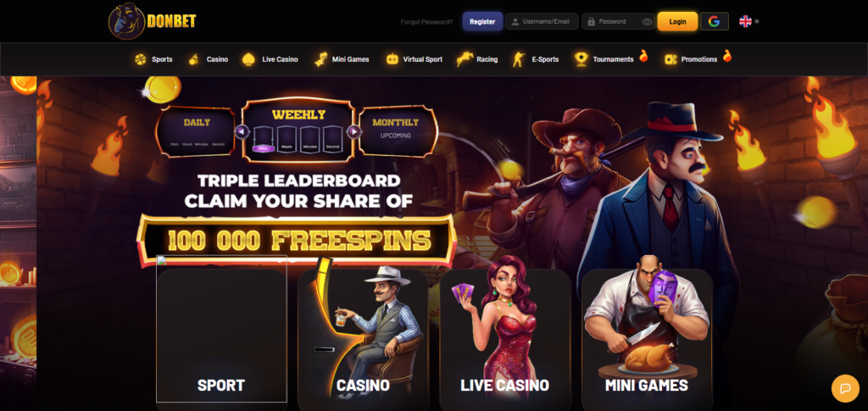Go to previous leaderboard with left arrow
Image resolution: width=868 pixels, height=411 pixels.
[242, 131]
